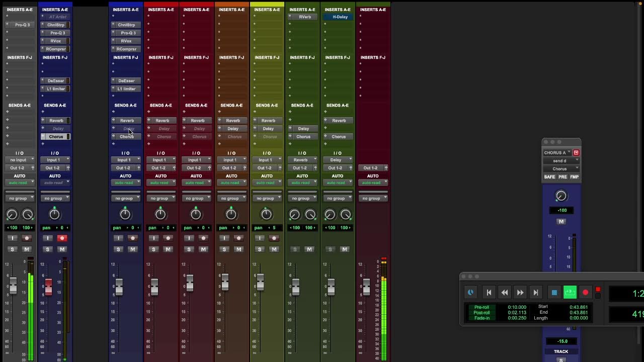Open the 'no group' selector on the master track
This screenshot has width=644, height=362.
[x=373, y=198]
